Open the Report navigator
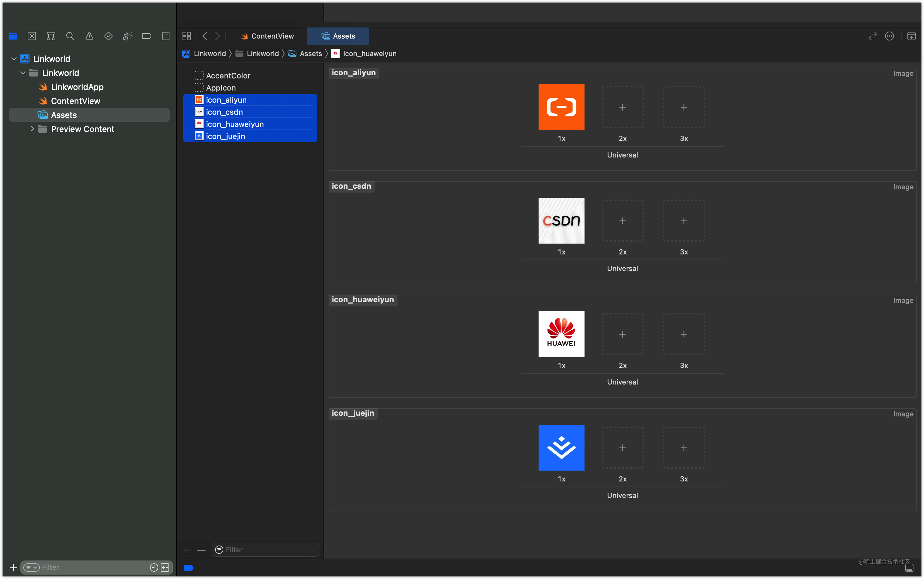 (x=166, y=36)
